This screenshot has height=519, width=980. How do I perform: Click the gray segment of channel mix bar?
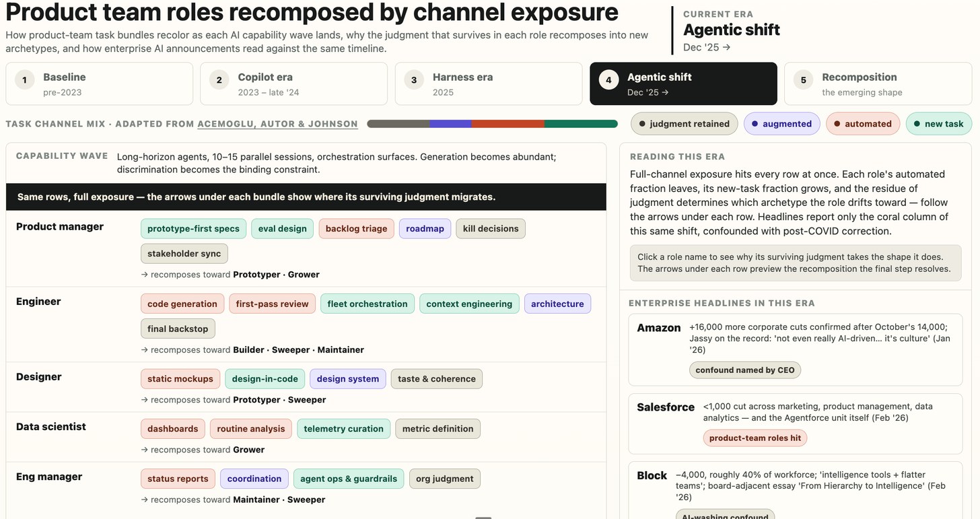pos(398,124)
